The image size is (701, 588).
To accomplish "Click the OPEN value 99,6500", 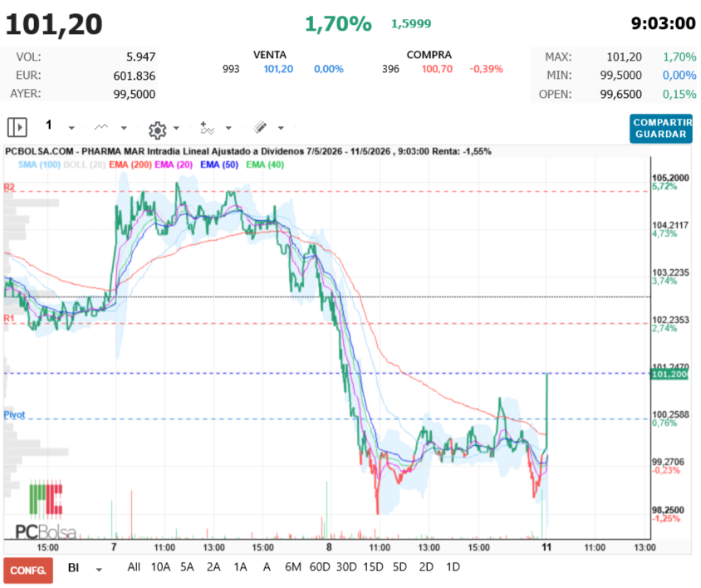I will click(620, 95).
